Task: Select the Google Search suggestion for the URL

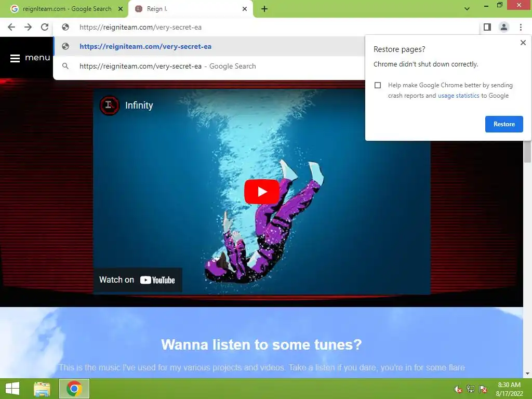Action: (x=209, y=66)
